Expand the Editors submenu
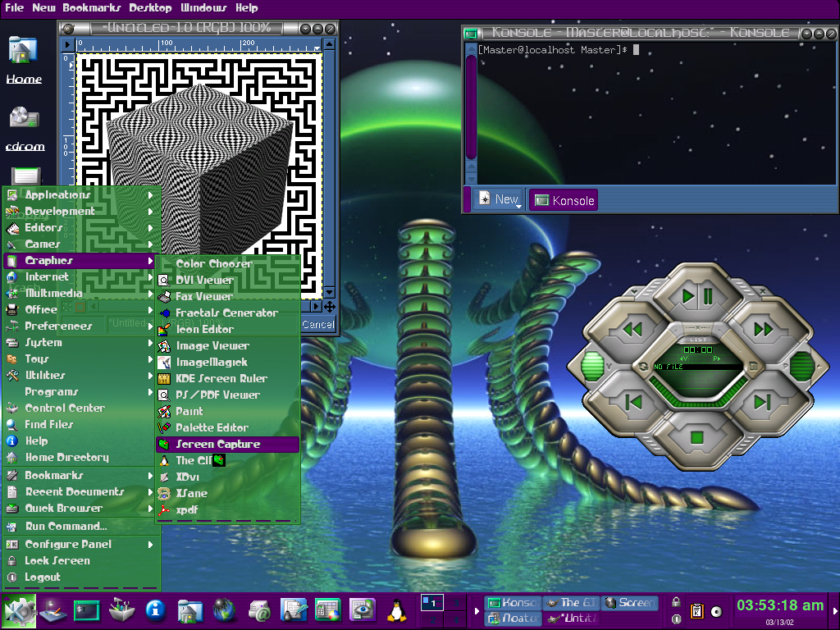The width and height of the screenshot is (840, 630). tap(80, 228)
